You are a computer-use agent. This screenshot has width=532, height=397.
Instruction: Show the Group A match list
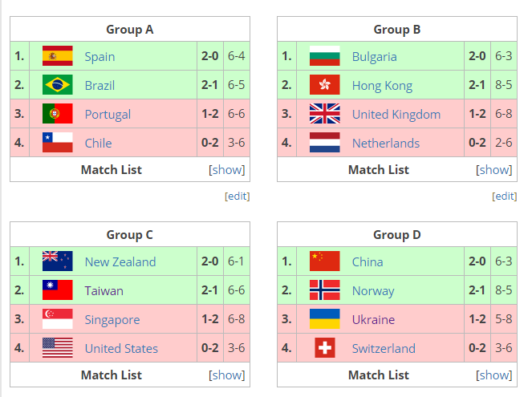click(226, 169)
